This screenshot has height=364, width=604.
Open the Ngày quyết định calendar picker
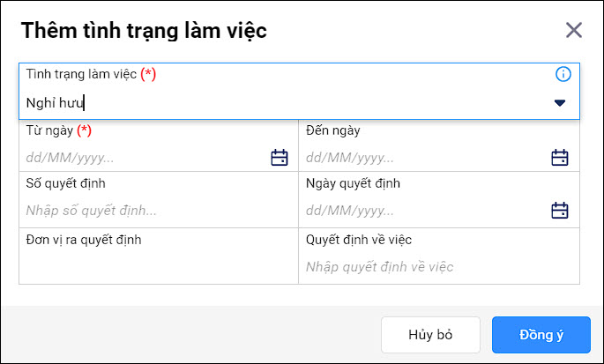click(x=559, y=211)
